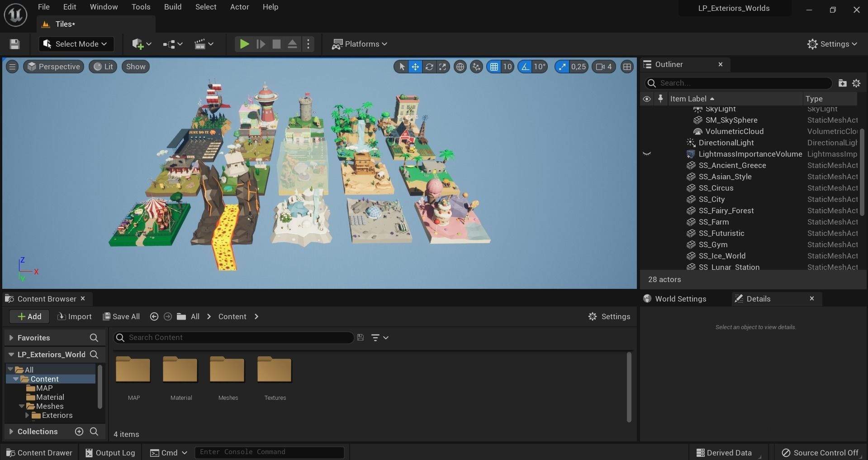Click the Add button in Content Browser

(x=29, y=316)
